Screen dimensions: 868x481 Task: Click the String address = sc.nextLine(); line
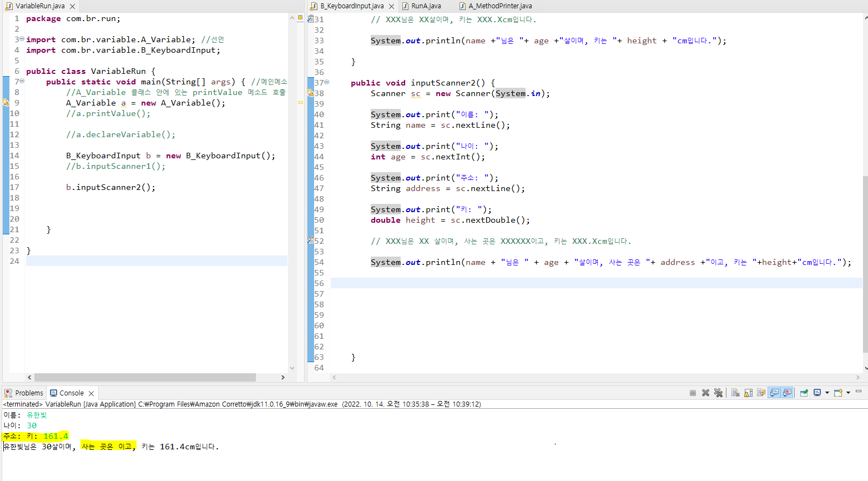click(x=448, y=188)
